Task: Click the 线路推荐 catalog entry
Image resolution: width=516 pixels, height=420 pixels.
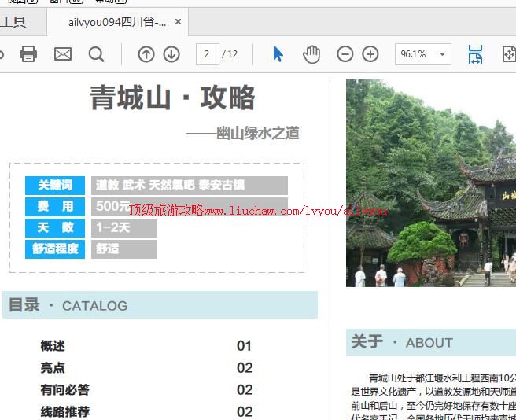Action: [65, 411]
